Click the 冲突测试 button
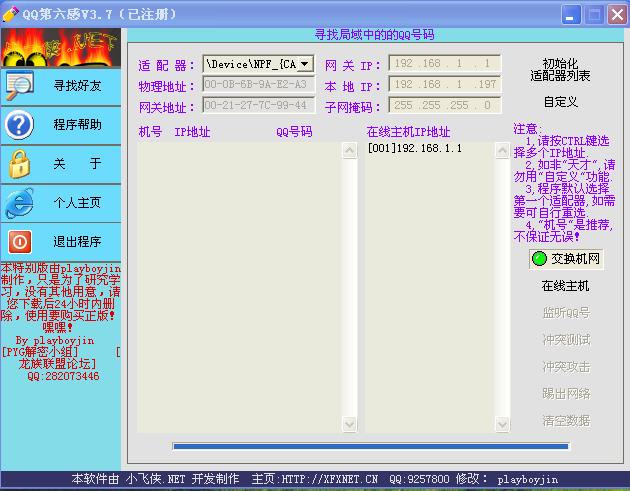The image size is (630, 491). 566,340
